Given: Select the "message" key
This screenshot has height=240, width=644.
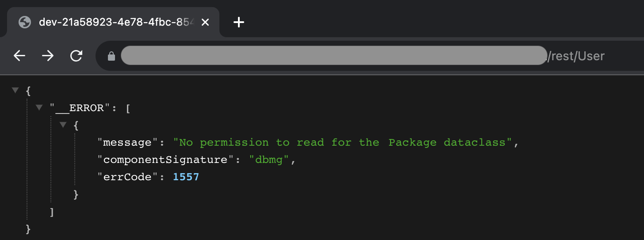Looking at the screenshot, I should [x=128, y=143].
